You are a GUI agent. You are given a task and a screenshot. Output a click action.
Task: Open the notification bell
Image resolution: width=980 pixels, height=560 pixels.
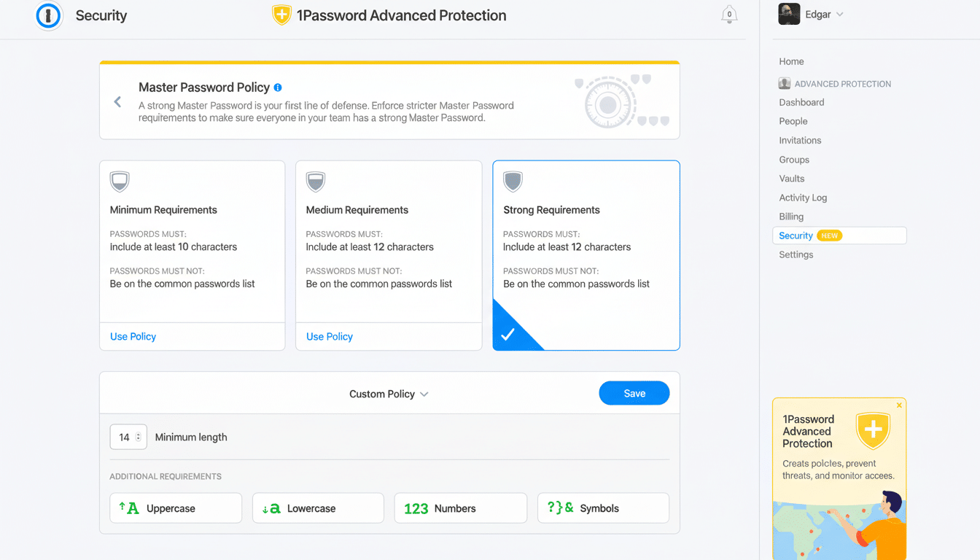[729, 15]
